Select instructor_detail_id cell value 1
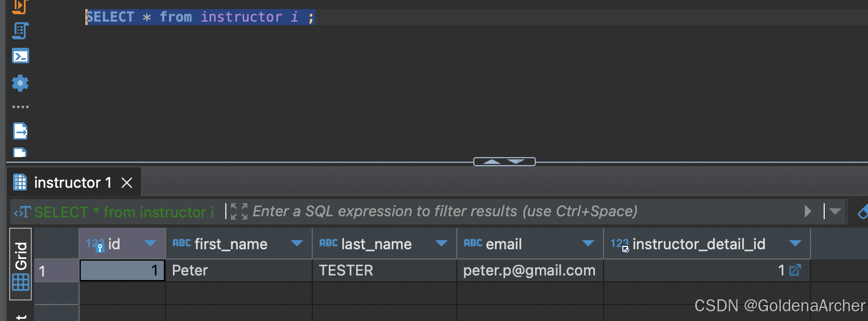Screen dimensions: 868x321 (x=707, y=270)
